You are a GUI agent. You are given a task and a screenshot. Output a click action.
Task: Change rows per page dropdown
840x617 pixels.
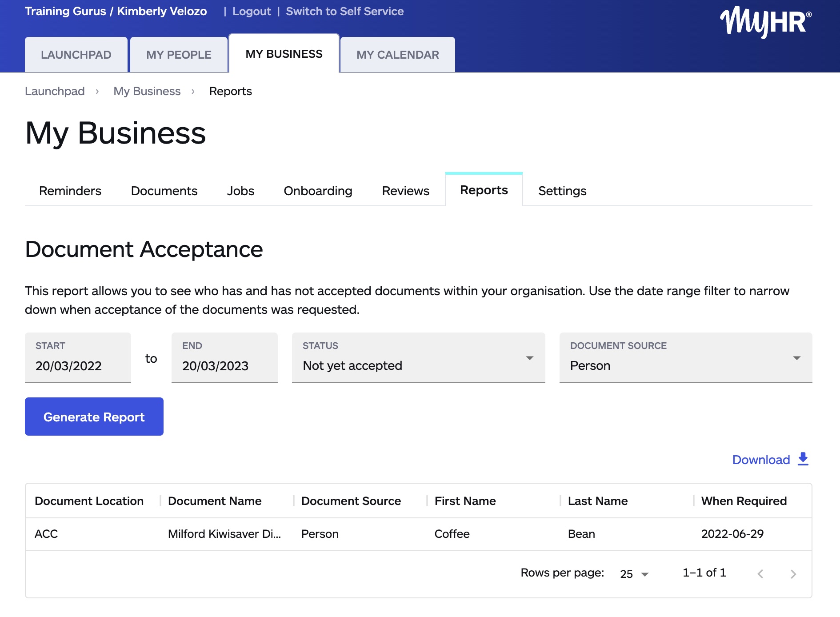coord(634,574)
